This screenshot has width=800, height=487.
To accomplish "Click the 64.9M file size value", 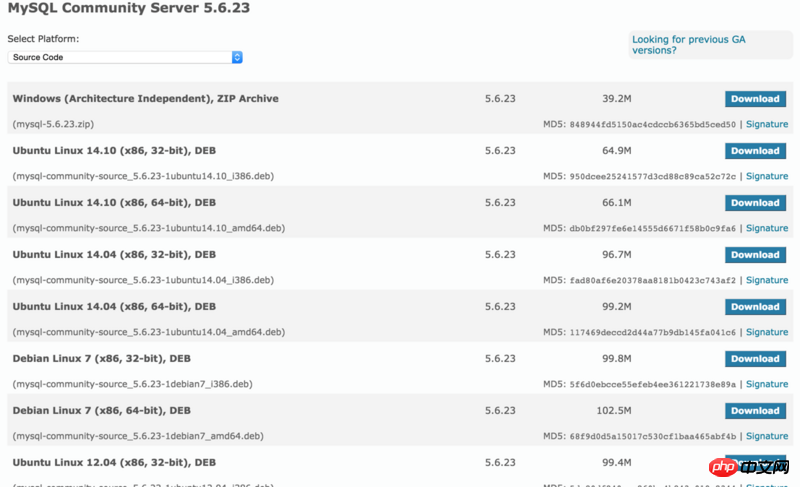I will click(616, 150).
